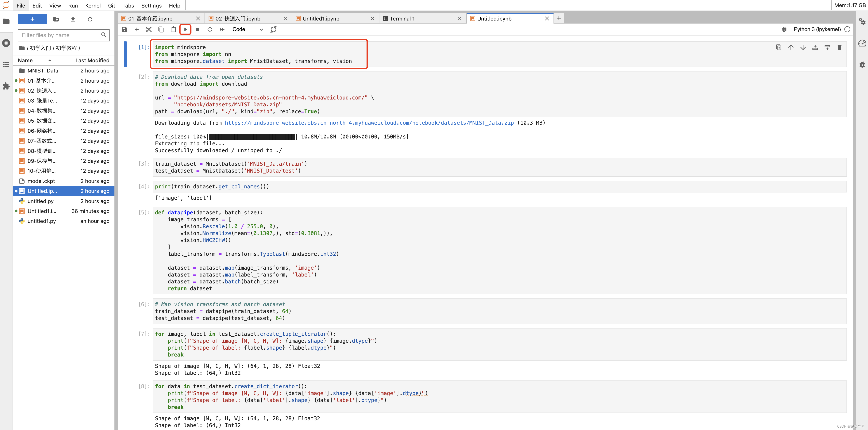Save the notebook with the floppy icon
Screen dimensions: 868x430
tap(125, 29)
